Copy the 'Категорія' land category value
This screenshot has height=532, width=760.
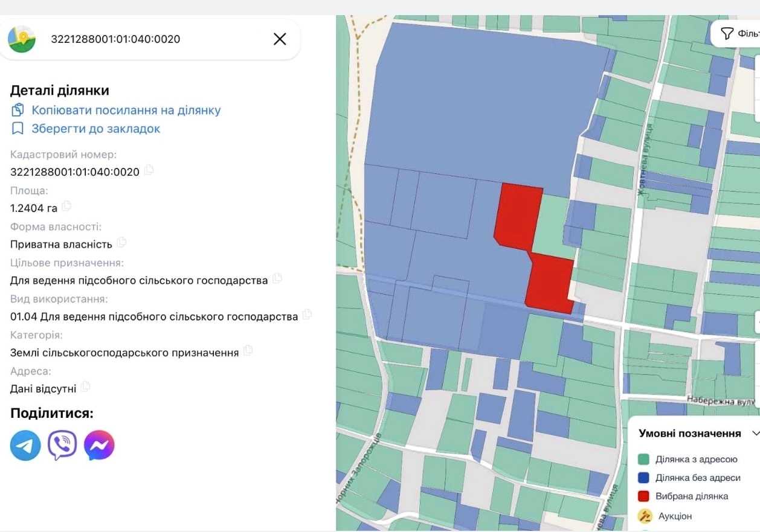(248, 351)
